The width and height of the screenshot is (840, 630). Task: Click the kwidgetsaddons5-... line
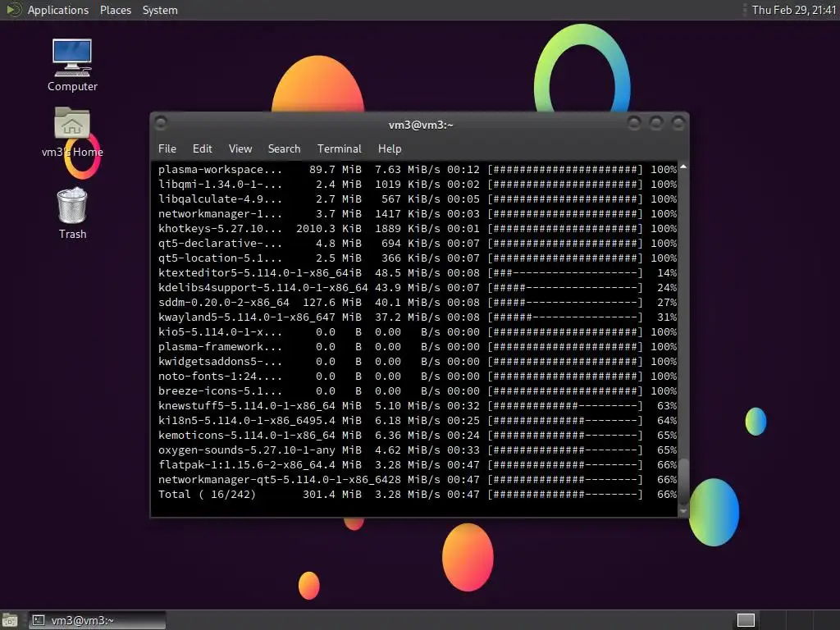point(418,361)
